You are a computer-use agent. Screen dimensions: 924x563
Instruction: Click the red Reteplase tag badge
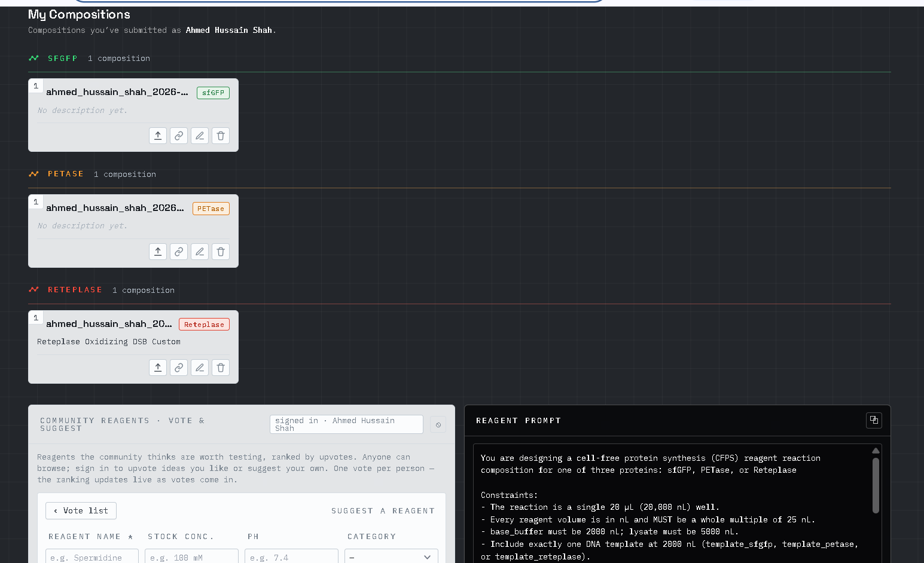[204, 325]
